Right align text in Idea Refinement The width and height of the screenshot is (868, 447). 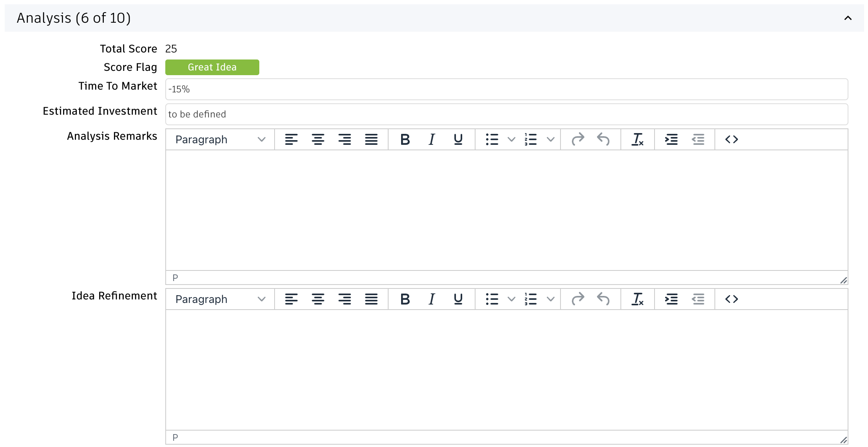tap(344, 299)
